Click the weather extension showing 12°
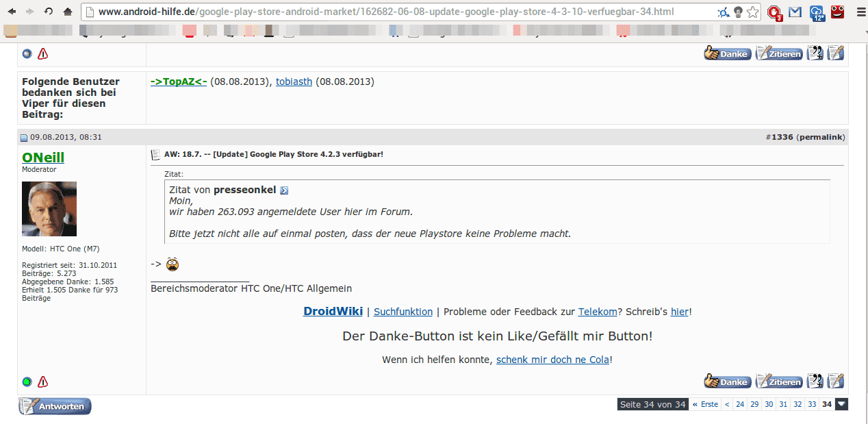 click(x=816, y=12)
